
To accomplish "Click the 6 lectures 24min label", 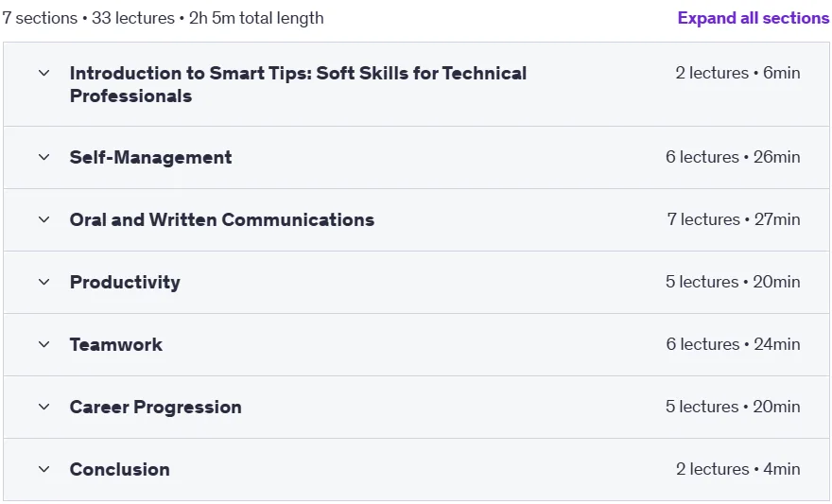I will tap(733, 344).
